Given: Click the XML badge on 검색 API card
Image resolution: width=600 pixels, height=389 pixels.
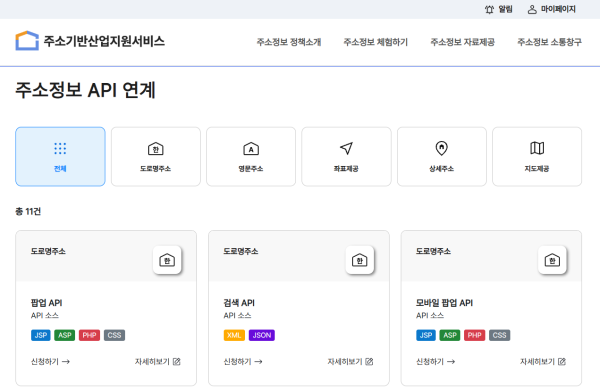Looking at the screenshot, I should click(x=234, y=335).
